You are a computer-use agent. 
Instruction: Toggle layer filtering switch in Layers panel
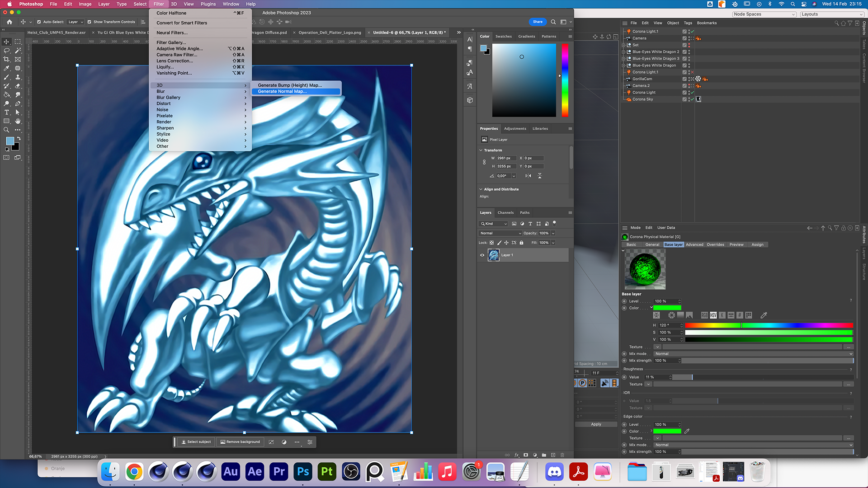(x=554, y=223)
